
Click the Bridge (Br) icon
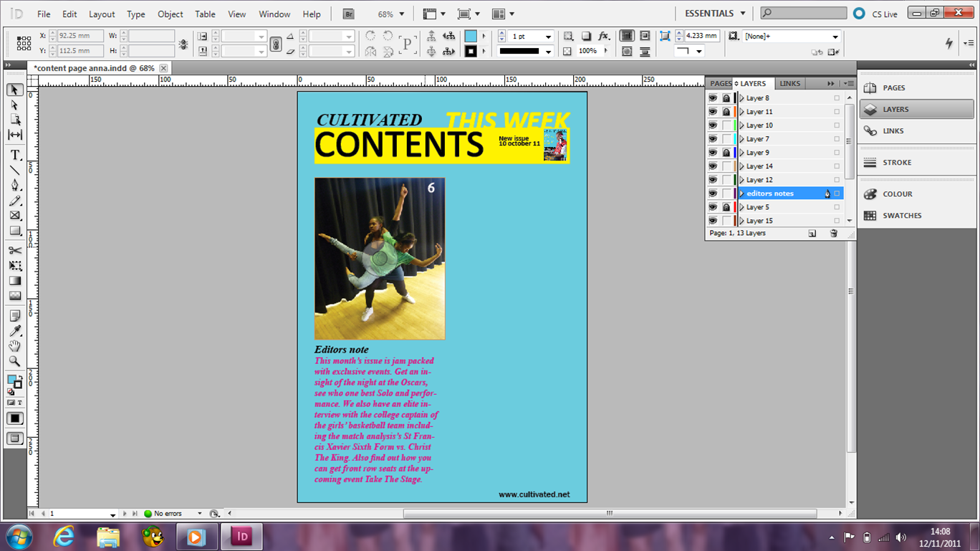349,14
